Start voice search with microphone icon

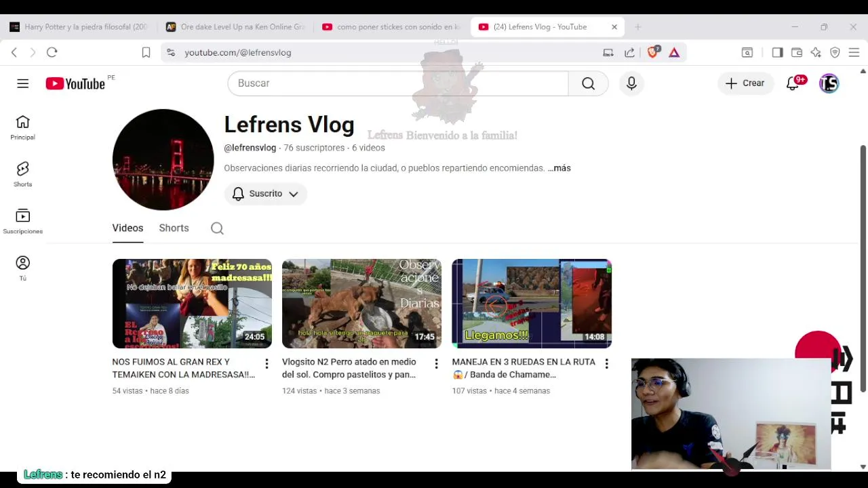coord(631,83)
